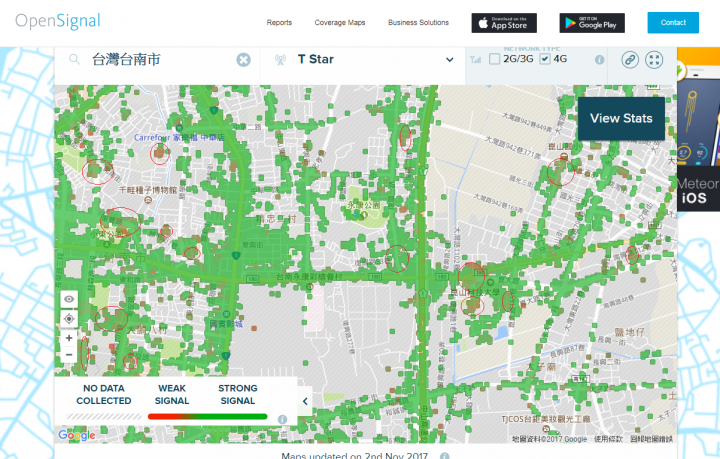Image resolution: width=720 pixels, height=459 pixels.
Task: Expand the T Star operator dropdown
Action: coord(363,60)
